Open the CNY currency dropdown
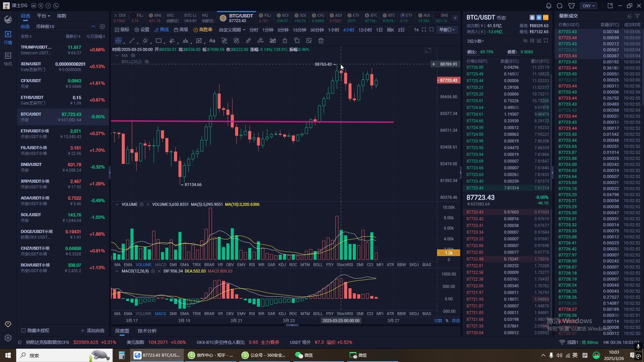This screenshot has height=362, width=644. (589, 6)
